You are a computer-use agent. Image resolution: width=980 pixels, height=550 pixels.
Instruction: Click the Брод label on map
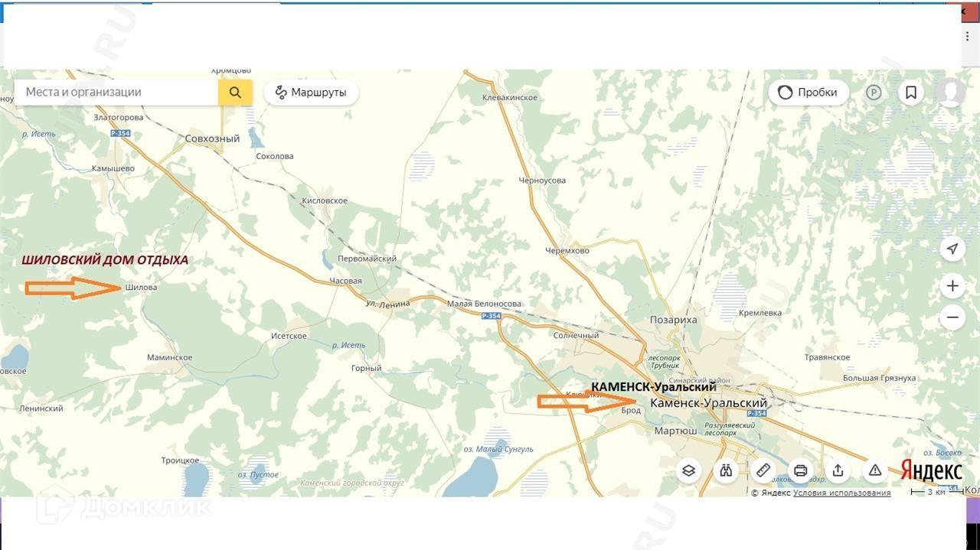(x=631, y=411)
